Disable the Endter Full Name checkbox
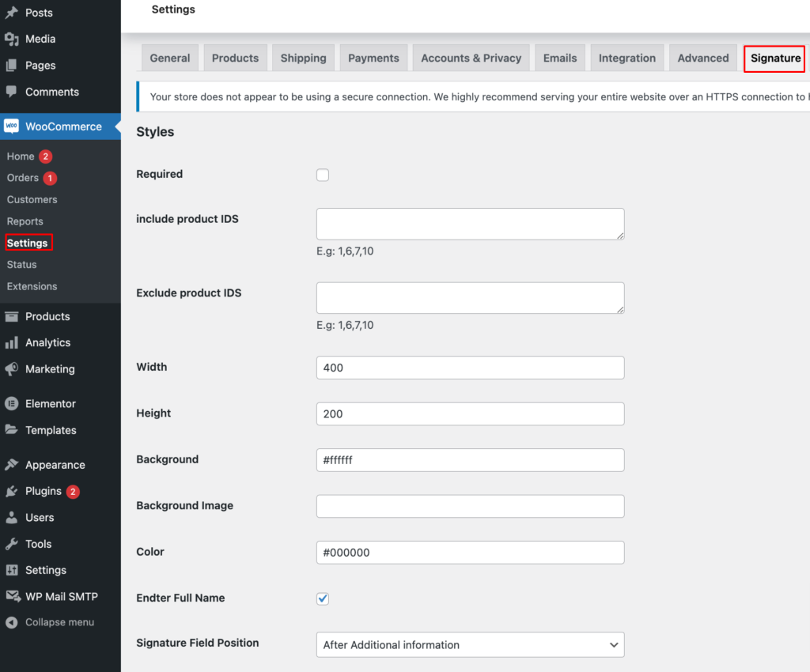Image resolution: width=810 pixels, height=672 pixels. pyautogui.click(x=322, y=598)
